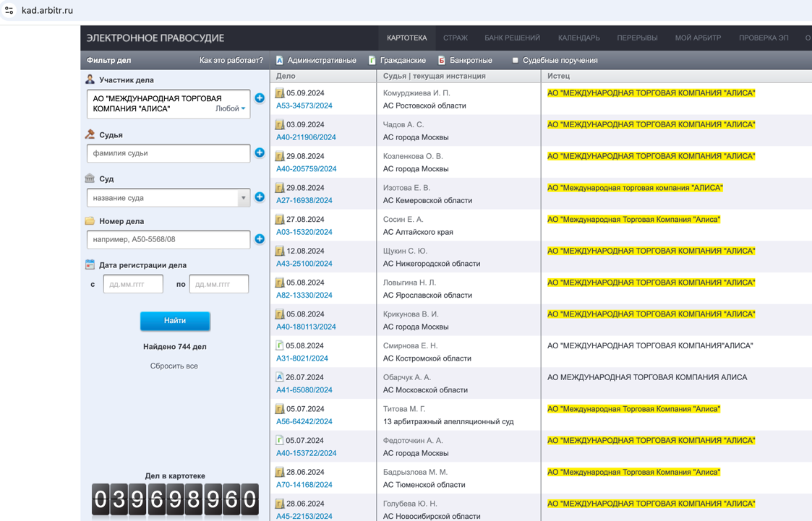812x521 pixels.
Task: Filter by Банкротные cases
Action: click(465, 60)
